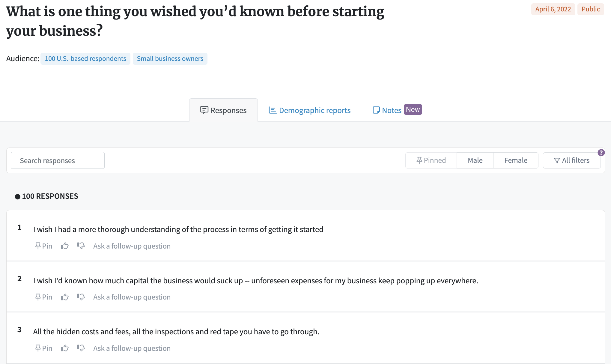Like response 2 with thumbs up

pos(65,297)
